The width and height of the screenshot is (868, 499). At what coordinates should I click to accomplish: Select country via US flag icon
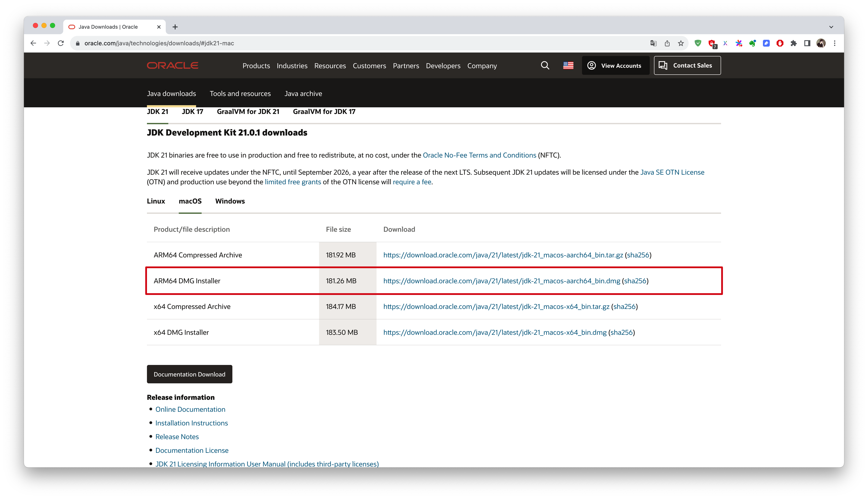[x=568, y=65]
